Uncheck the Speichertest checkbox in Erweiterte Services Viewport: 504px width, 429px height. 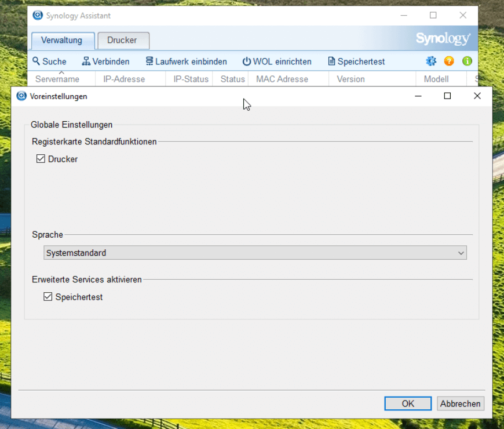pyautogui.click(x=48, y=296)
